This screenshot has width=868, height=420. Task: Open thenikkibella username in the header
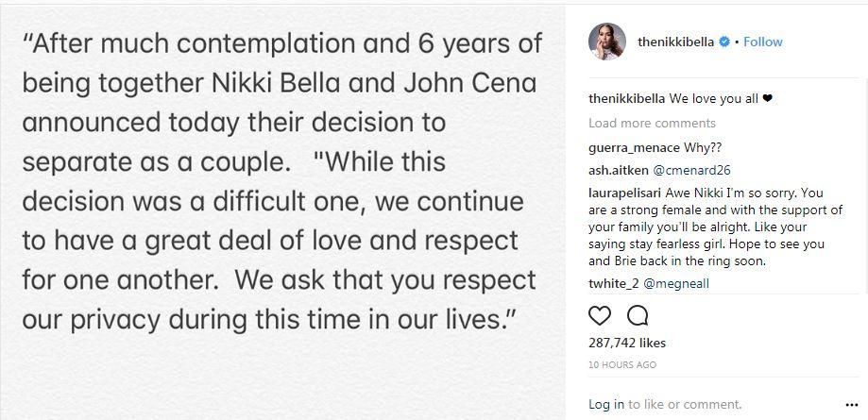tap(676, 42)
